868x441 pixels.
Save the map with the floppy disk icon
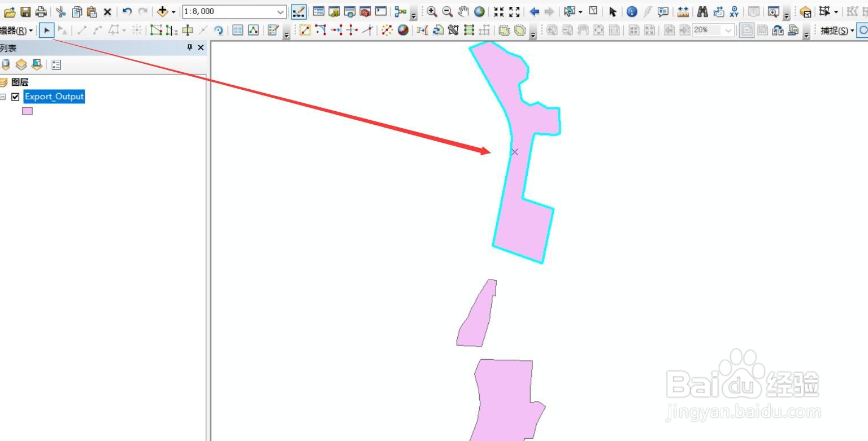(25, 11)
